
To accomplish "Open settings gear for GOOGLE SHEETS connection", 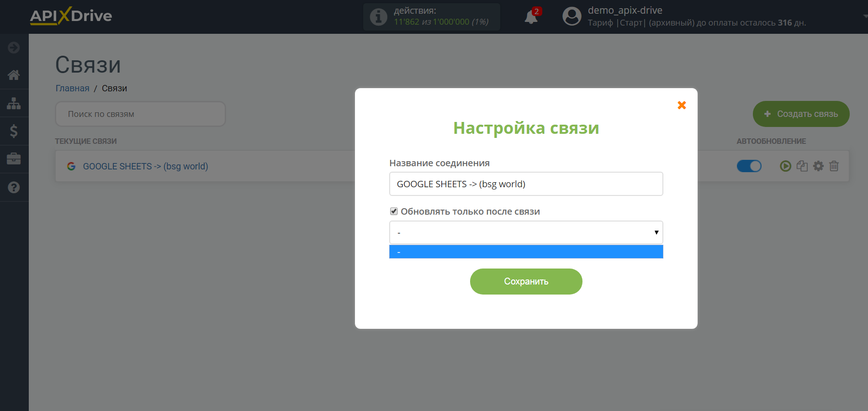I will click(x=818, y=166).
